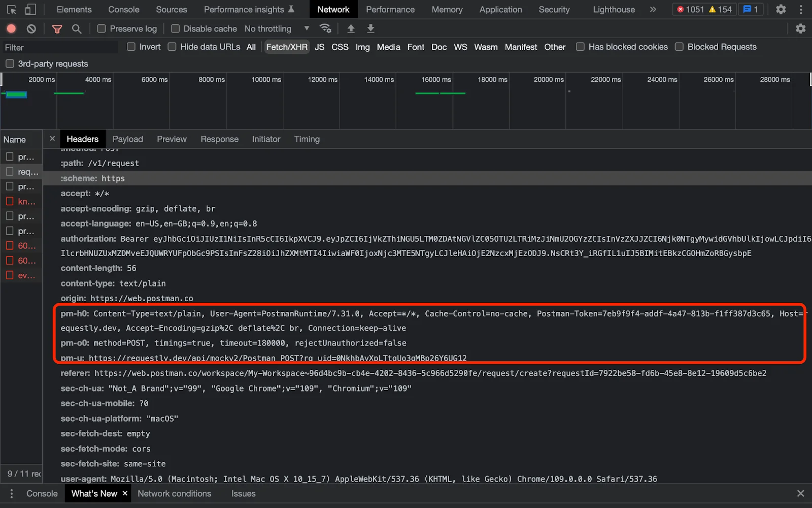812x508 pixels.
Task: Open network conditions via the wifi icon
Action: coord(325,28)
